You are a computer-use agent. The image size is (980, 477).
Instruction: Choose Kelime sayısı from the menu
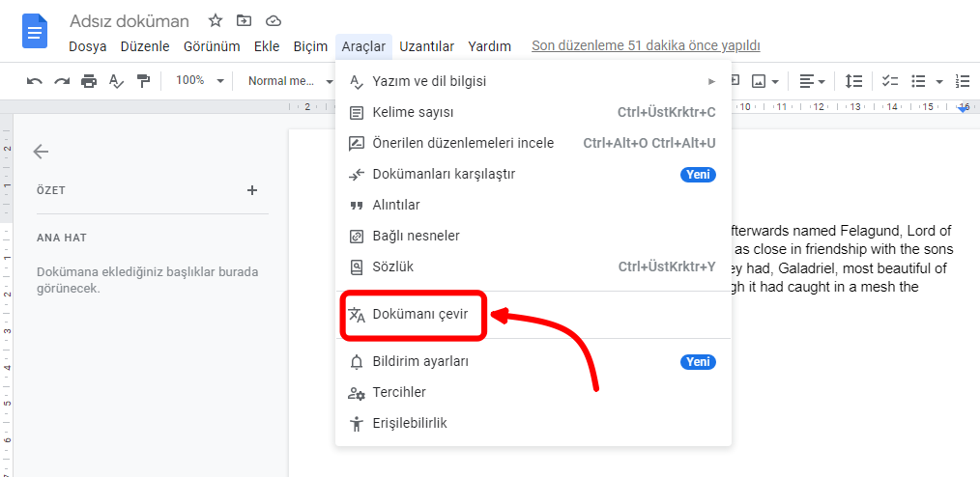(x=413, y=112)
